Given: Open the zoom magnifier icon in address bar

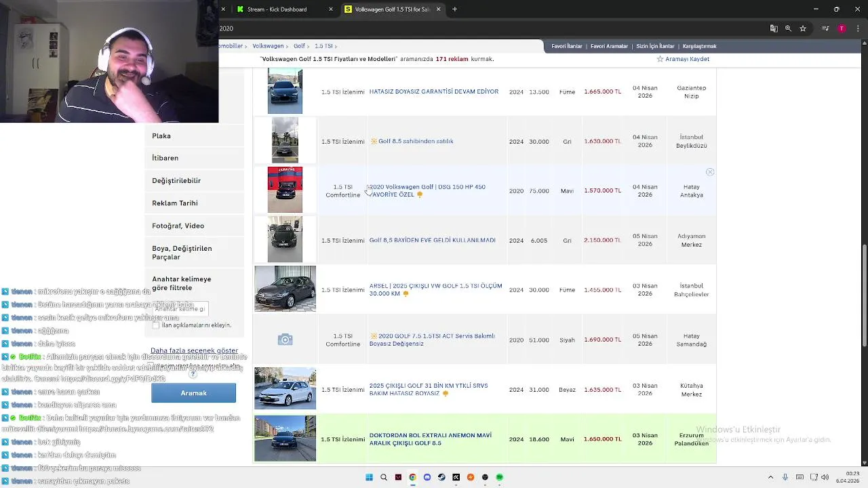Looking at the screenshot, I should pos(788,28).
